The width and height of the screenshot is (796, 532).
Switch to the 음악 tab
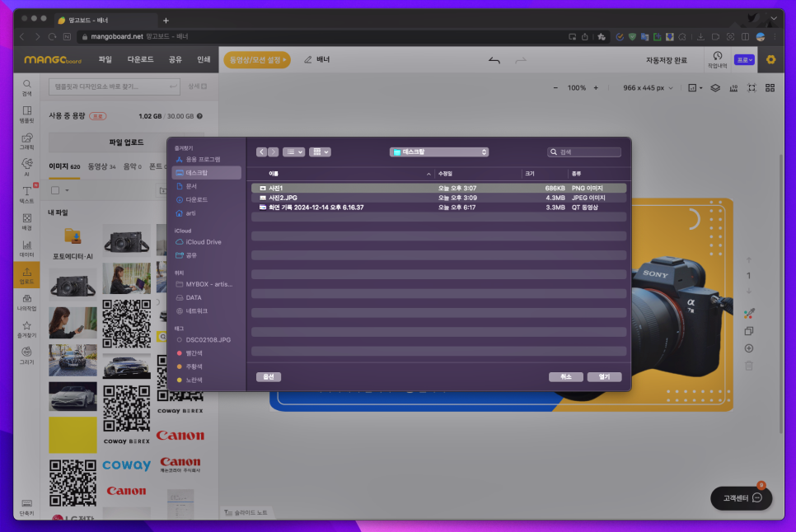click(132, 166)
